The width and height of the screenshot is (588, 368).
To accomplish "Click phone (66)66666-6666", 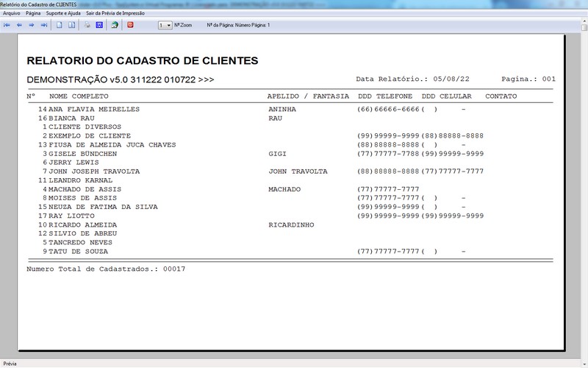I will [388, 109].
